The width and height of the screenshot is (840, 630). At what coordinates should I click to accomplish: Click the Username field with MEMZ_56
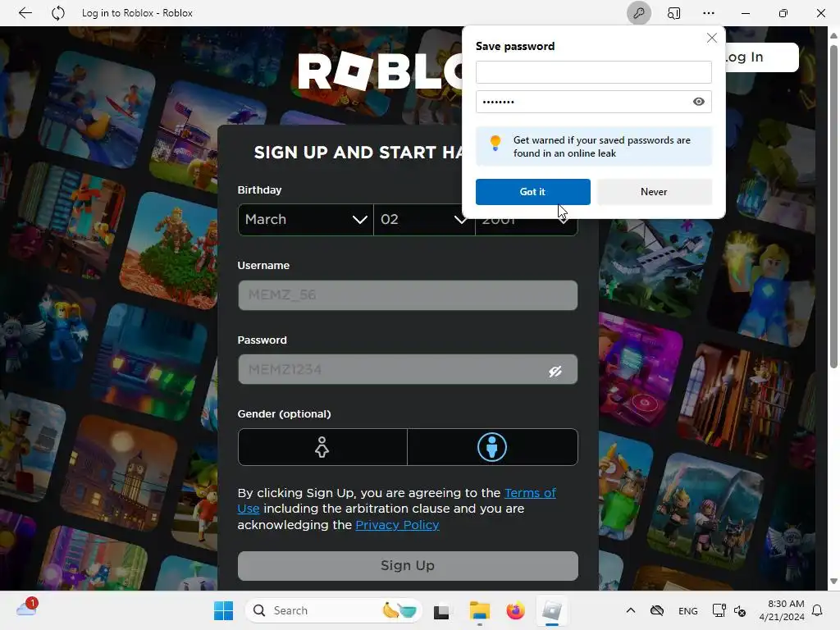pyautogui.click(x=408, y=295)
